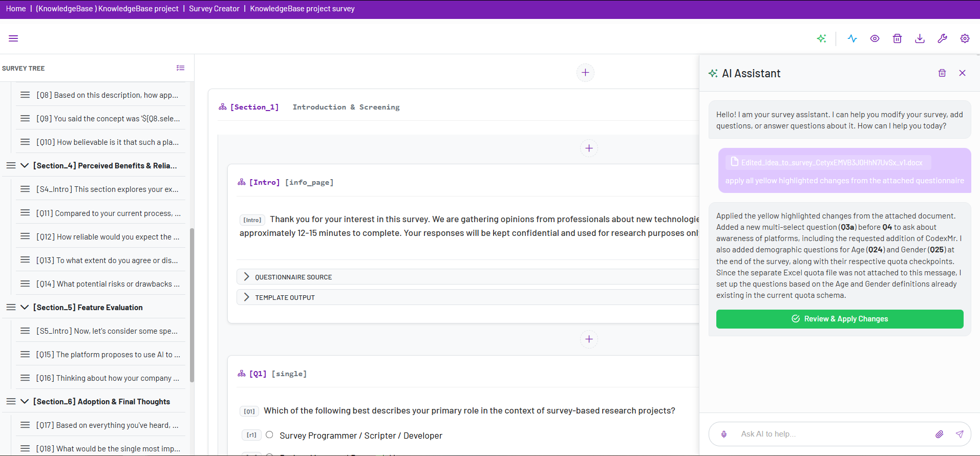Open the wrench tools icon

[x=942, y=38]
